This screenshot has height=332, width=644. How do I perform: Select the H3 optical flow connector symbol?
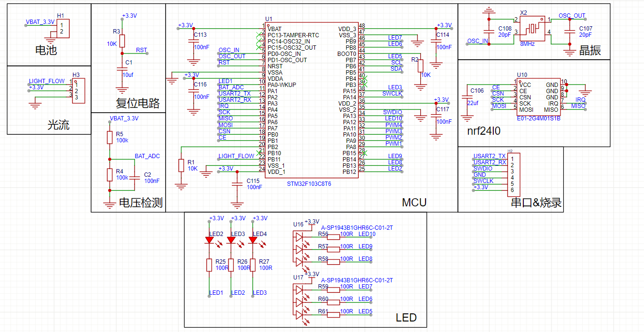(x=79, y=91)
